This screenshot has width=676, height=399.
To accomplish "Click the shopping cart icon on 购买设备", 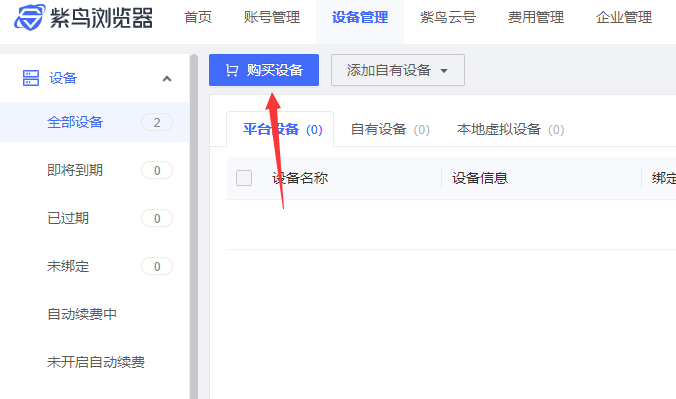I will [232, 70].
